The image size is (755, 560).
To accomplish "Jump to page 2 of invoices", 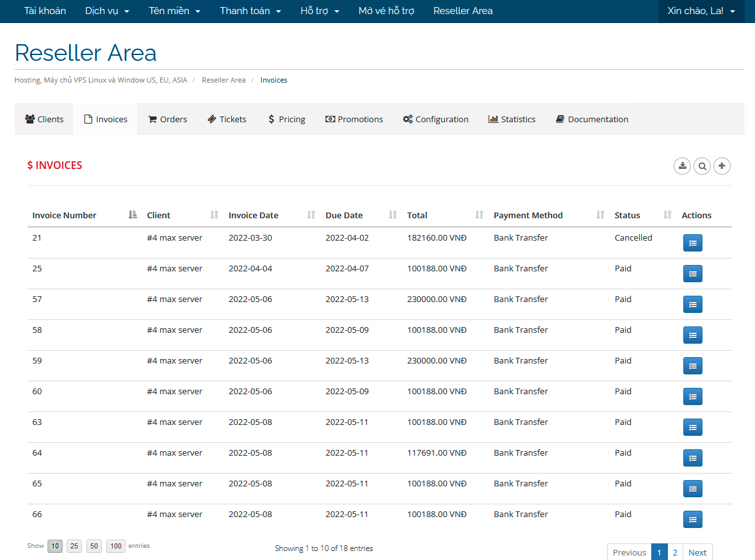I will (675, 552).
